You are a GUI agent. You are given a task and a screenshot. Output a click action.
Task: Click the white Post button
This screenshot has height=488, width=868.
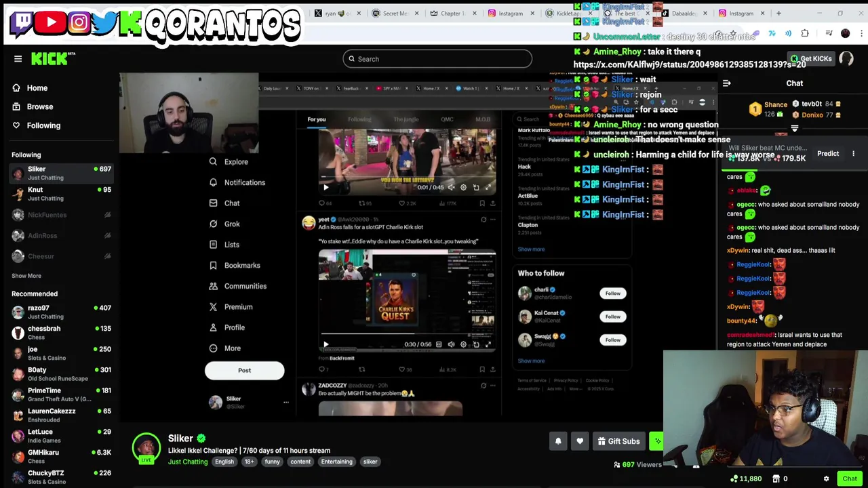(245, 370)
